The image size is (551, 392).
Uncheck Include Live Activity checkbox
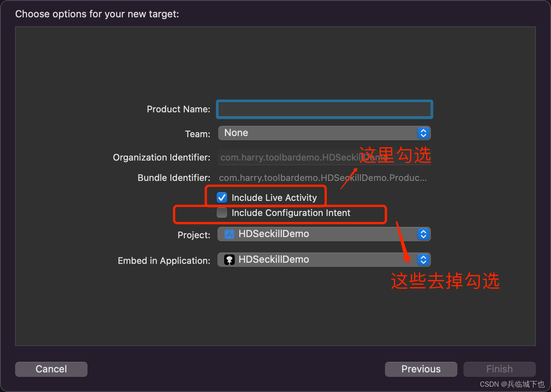pos(222,198)
